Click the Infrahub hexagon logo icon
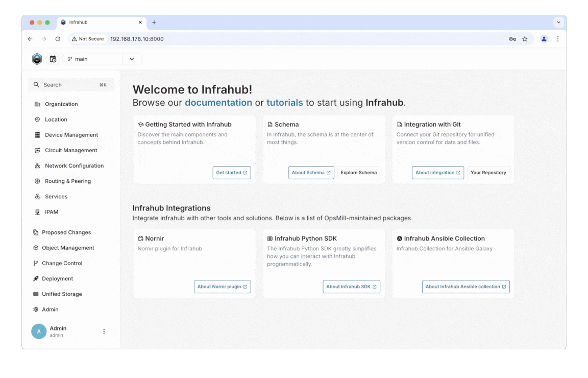This screenshot has height=378, width=588. click(x=37, y=59)
